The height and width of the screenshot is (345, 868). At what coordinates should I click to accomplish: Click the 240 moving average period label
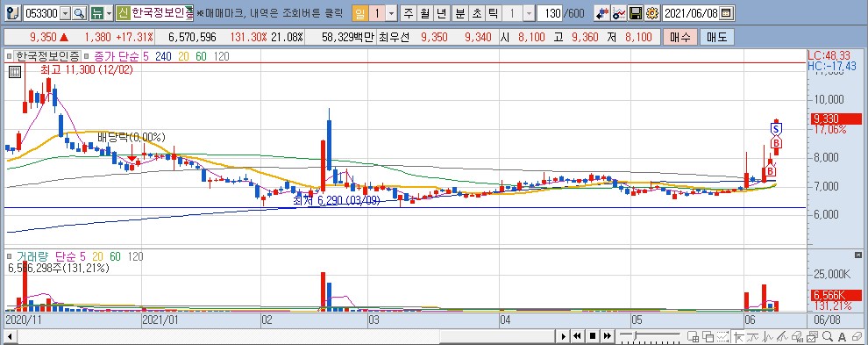coord(163,56)
